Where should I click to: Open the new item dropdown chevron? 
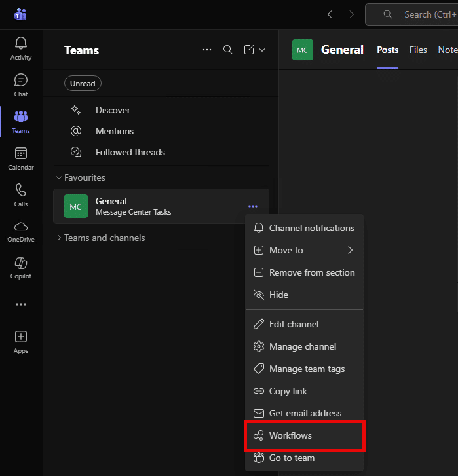point(263,50)
